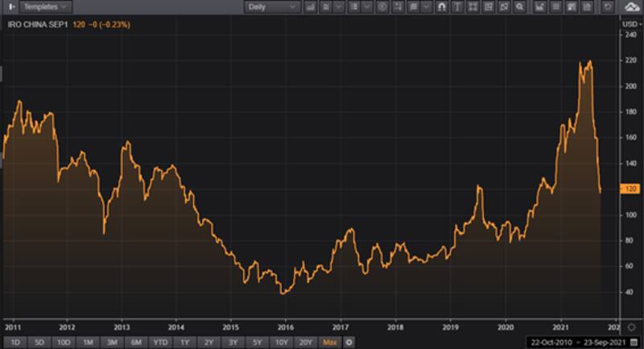Click the undo arrow icon
This screenshot has width=644, height=349.
[x=608, y=6]
